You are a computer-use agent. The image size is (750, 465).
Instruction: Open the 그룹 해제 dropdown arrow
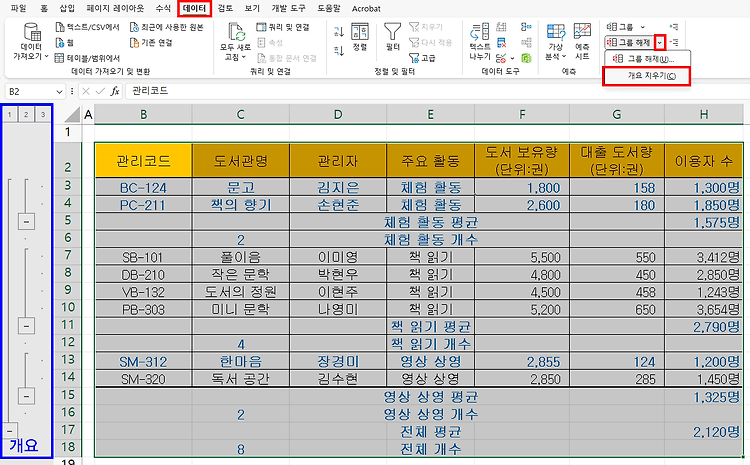point(660,43)
